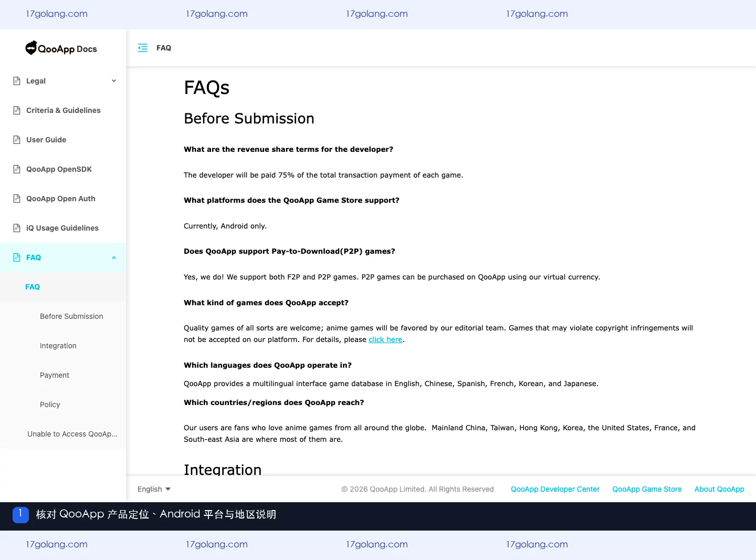Click the 75% payment answer text
This screenshot has height=560, width=756.
click(323, 175)
